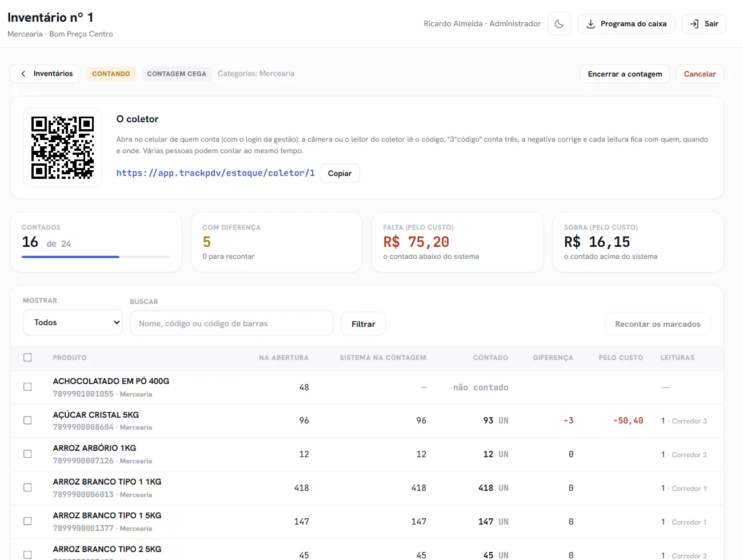Click the Sair logout arrow icon
This screenshot has height=560, width=743.
pyautogui.click(x=694, y=24)
